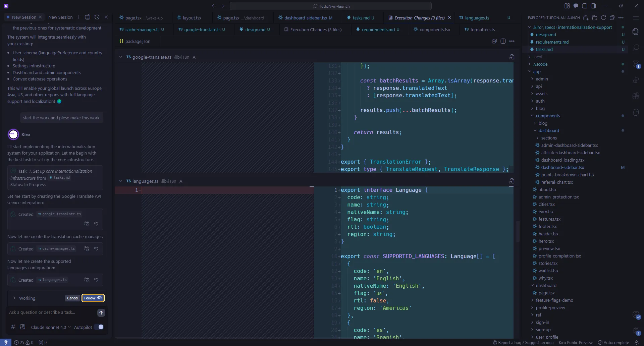Open Customize Layout in title bar

coord(567,6)
